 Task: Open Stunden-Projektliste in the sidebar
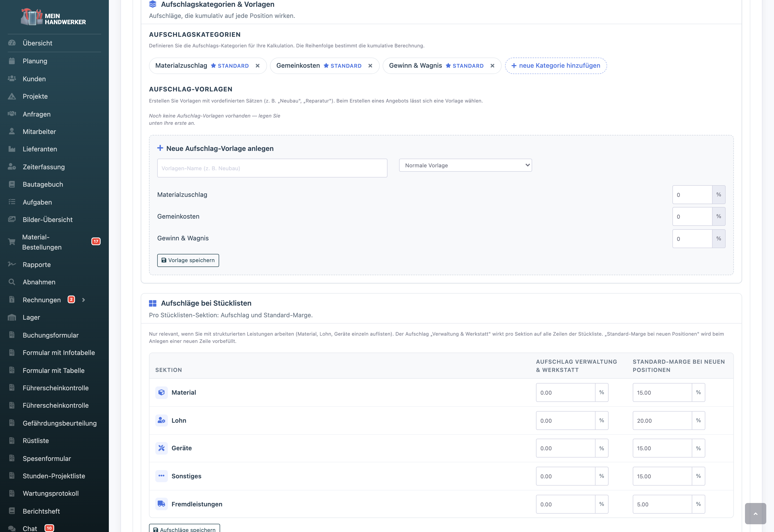coord(54,476)
